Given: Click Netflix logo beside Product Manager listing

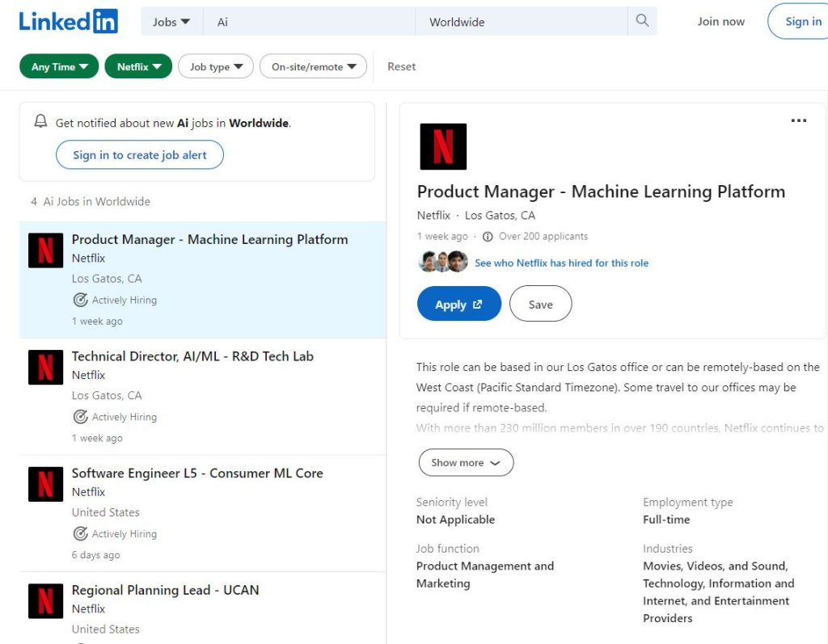Looking at the screenshot, I should 45,250.
